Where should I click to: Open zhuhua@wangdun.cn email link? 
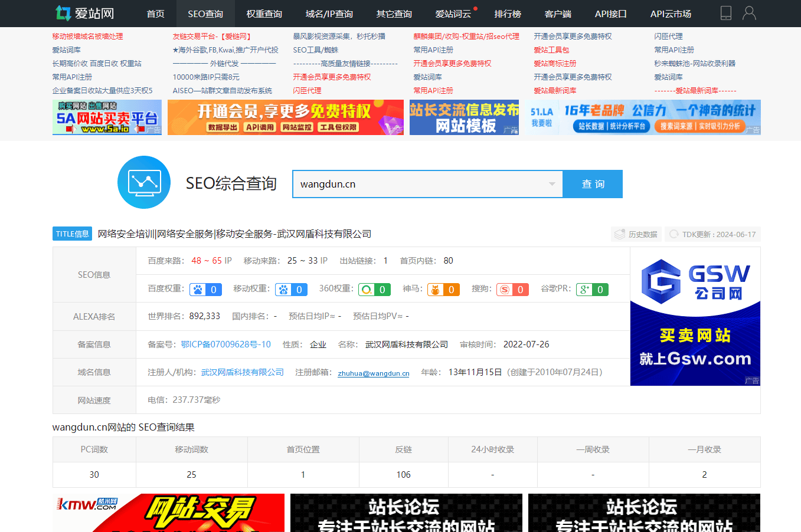(374, 373)
